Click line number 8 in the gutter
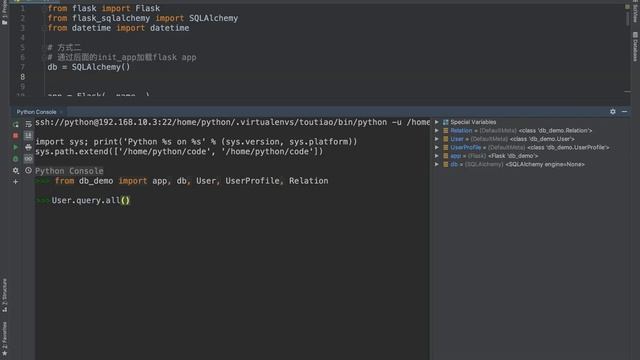Screen dimensions: 640x360 click(22, 77)
